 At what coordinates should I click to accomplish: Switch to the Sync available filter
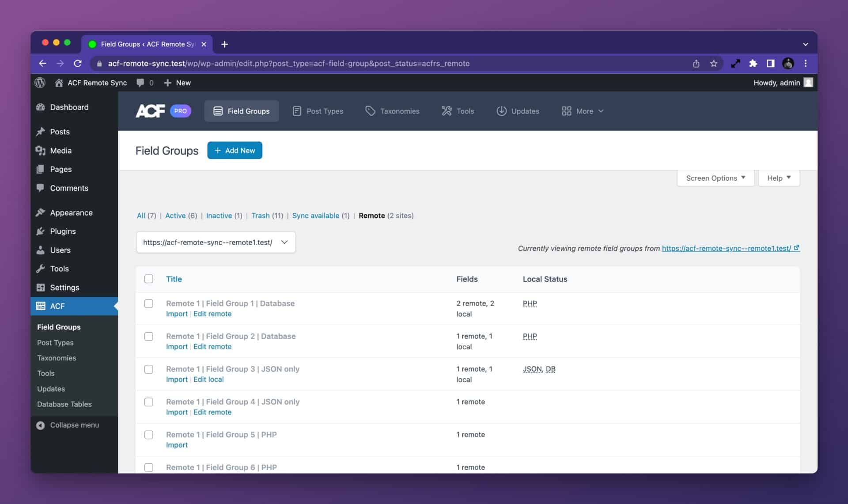point(316,216)
